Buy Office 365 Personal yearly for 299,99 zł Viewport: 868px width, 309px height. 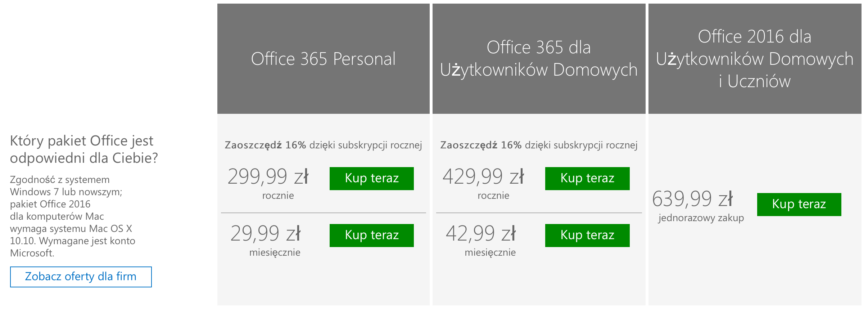371,178
